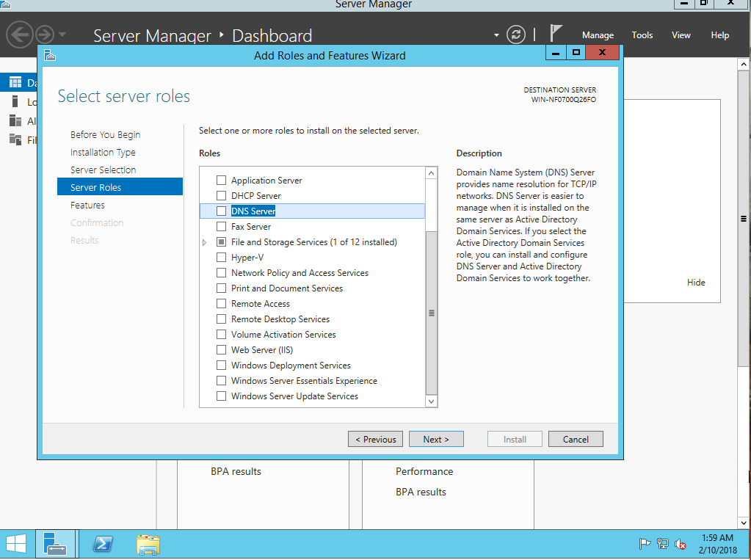Check Network Policy and Access Services

[x=221, y=272]
